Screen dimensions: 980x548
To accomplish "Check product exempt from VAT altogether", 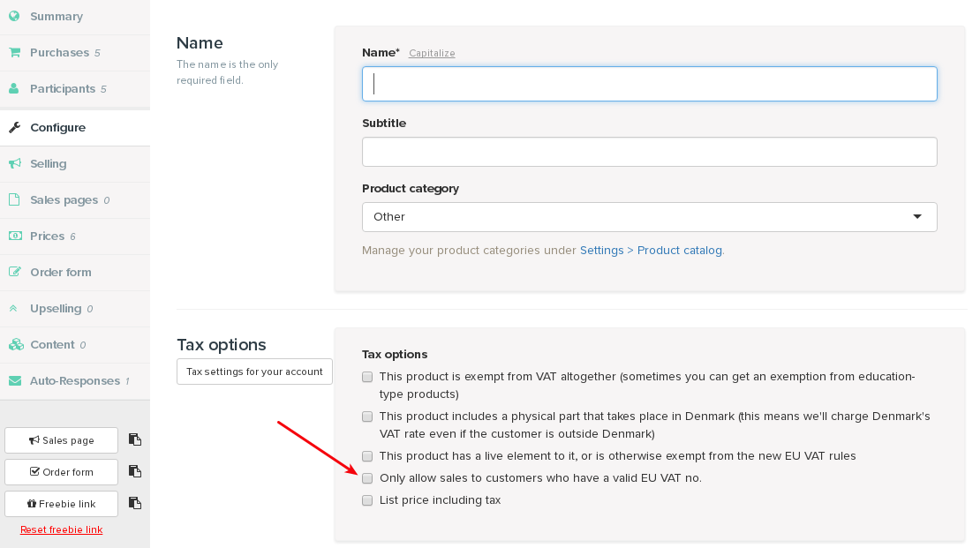I will (x=367, y=377).
